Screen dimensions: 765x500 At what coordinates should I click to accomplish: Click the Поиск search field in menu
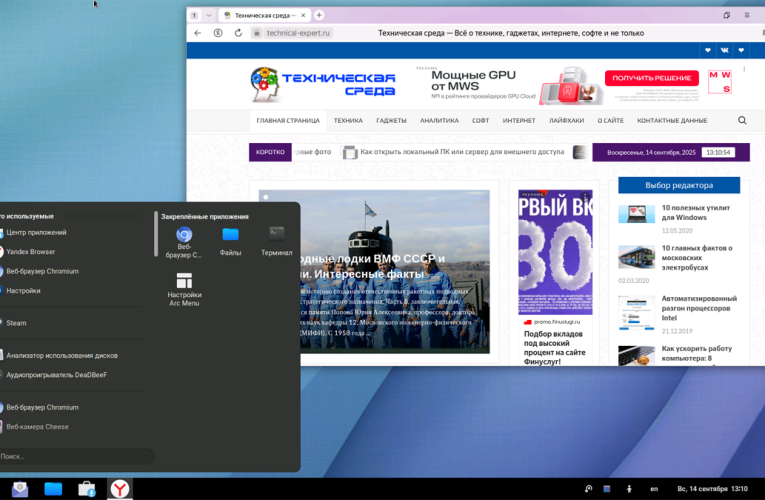(76, 457)
